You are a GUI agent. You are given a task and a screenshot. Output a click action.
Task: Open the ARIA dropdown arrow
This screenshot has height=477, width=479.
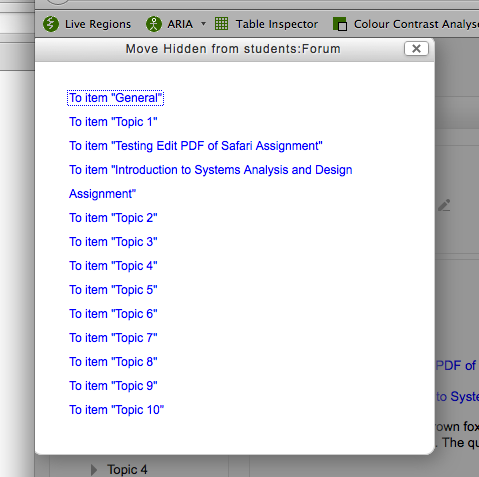(x=203, y=24)
